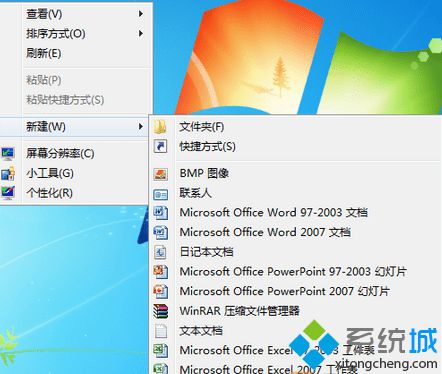The height and width of the screenshot is (374, 442).
Task: Click the shortcut arrow icon
Action: pyautogui.click(x=160, y=146)
